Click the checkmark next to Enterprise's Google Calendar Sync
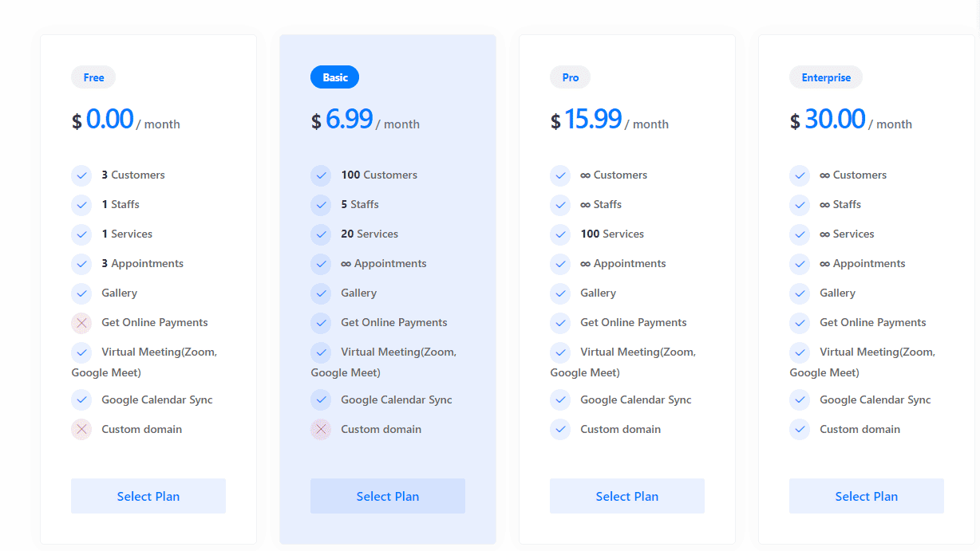The width and height of the screenshot is (980, 551). 800,399
